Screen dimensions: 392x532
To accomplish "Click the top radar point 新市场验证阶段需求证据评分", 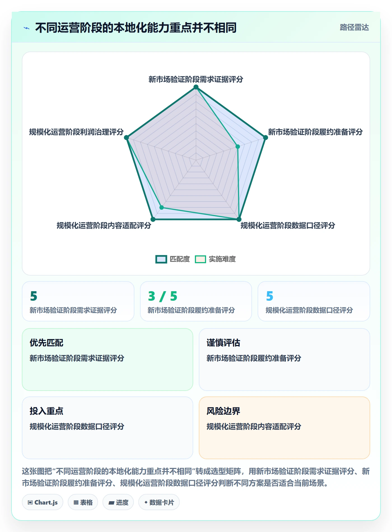I will [196, 87].
